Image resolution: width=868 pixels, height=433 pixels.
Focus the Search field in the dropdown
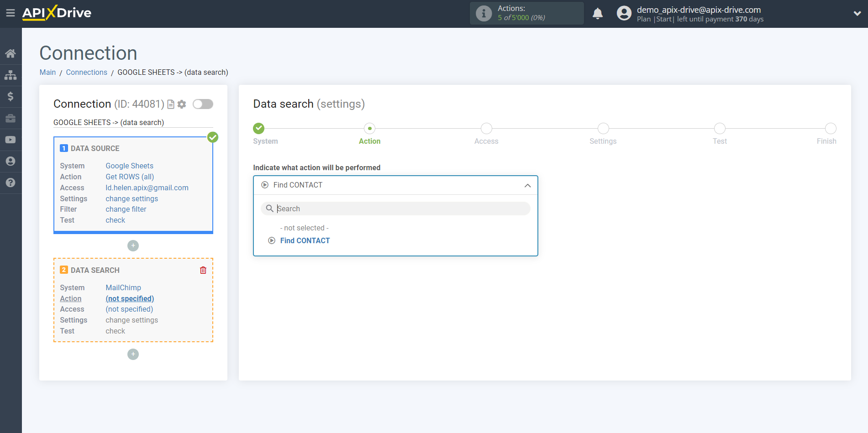pyautogui.click(x=395, y=209)
